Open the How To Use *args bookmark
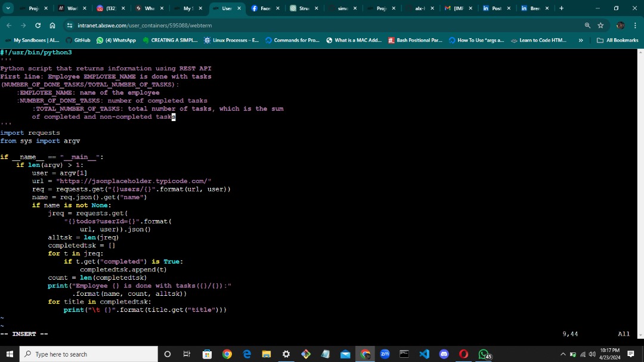Screen dimensions: 644x362 click(476, 41)
